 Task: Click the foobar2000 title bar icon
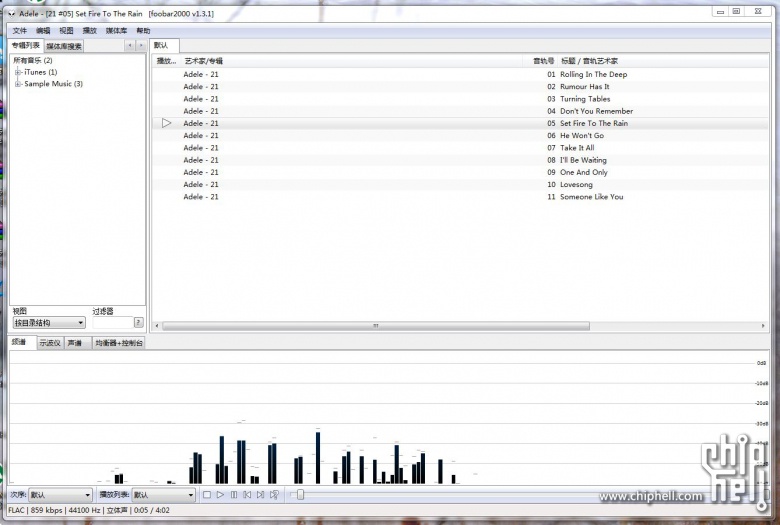[x=11, y=14]
